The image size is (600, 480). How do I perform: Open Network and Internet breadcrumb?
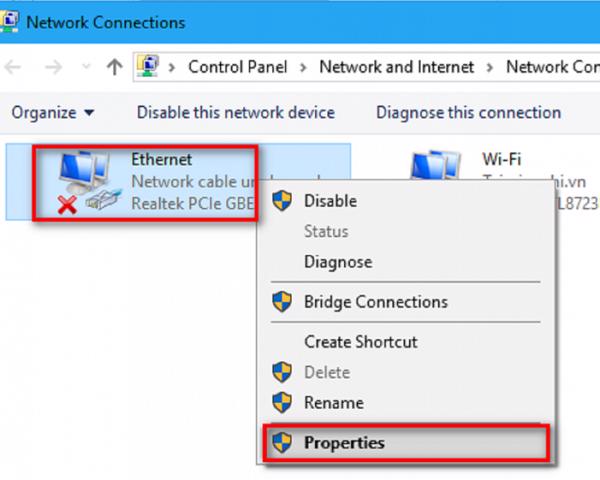[x=396, y=67]
